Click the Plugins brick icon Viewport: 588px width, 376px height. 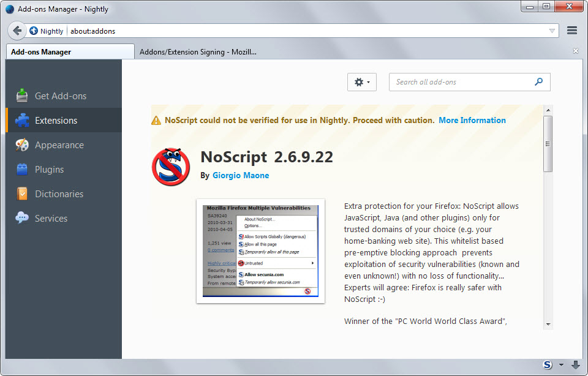pos(22,170)
